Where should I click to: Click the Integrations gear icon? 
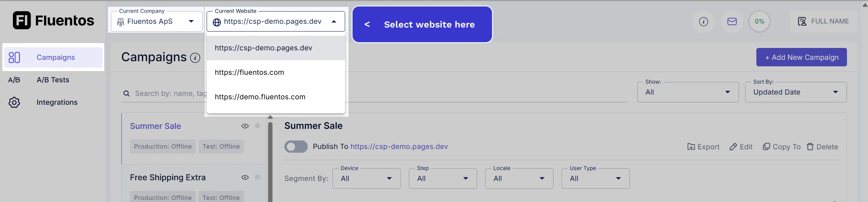[x=14, y=102]
